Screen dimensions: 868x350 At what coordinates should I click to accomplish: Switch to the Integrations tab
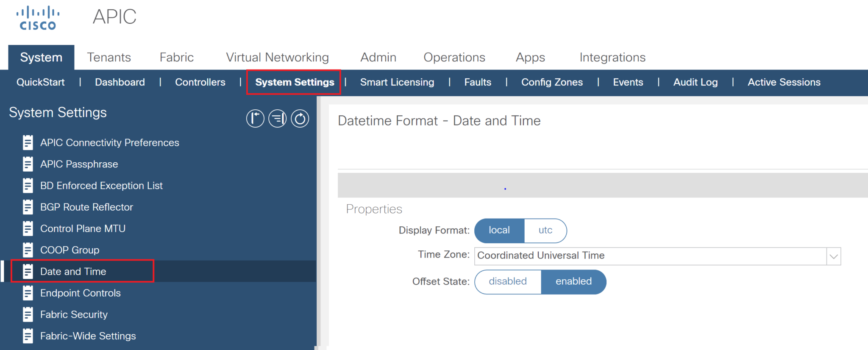pos(612,57)
